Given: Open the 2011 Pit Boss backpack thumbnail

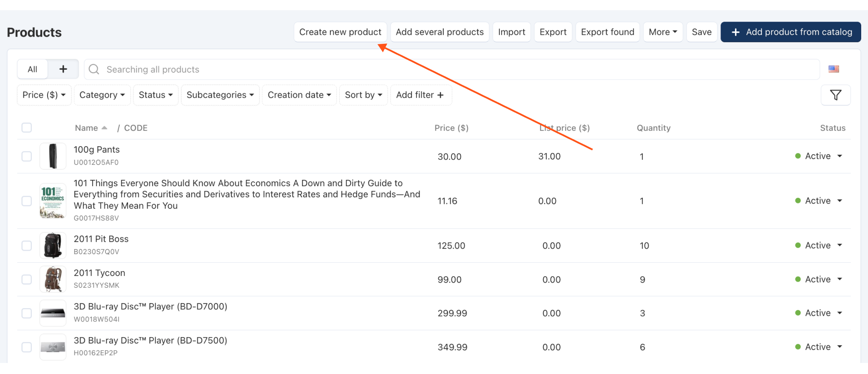Looking at the screenshot, I should tap(53, 245).
